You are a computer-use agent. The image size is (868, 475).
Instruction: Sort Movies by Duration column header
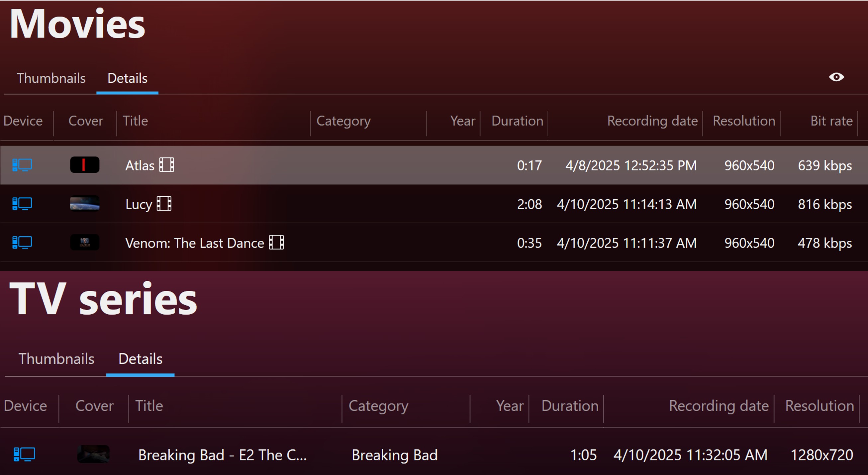(517, 121)
